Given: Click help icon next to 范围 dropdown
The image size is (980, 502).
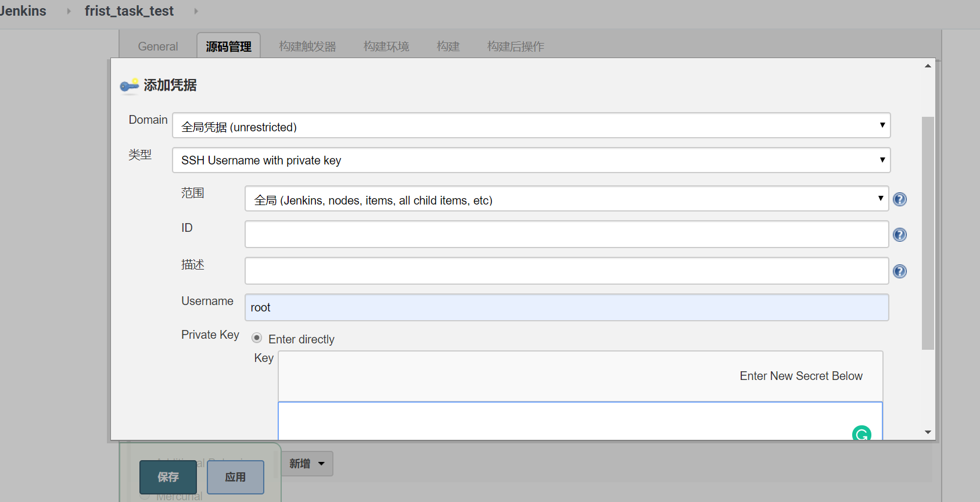Looking at the screenshot, I should tap(899, 199).
